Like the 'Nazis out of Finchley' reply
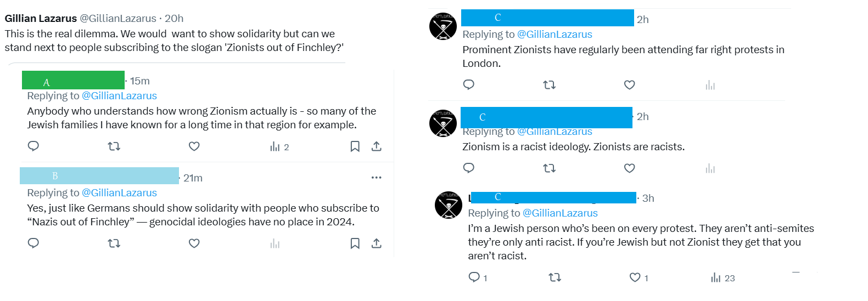 click(194, 243)
